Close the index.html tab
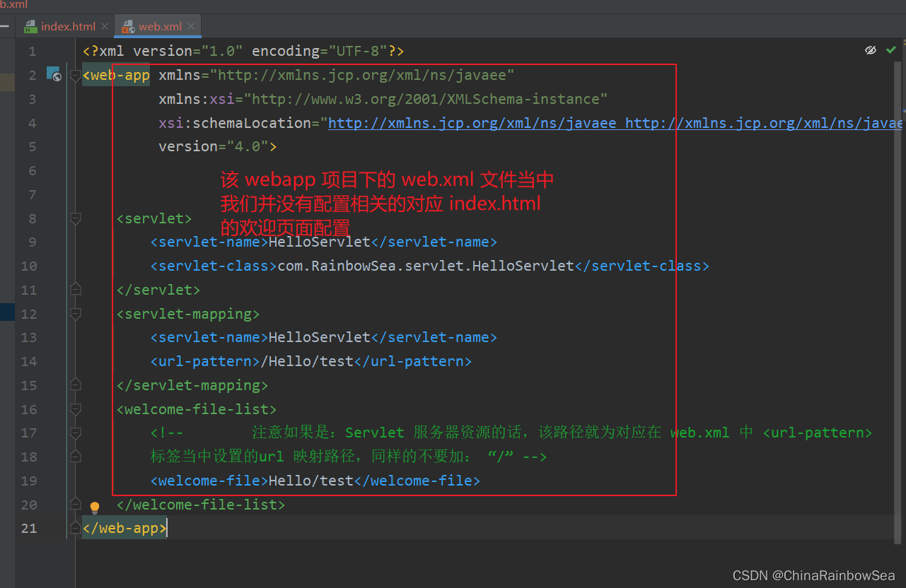The height and width of the screenshot is (588, 906). point(105,26)
